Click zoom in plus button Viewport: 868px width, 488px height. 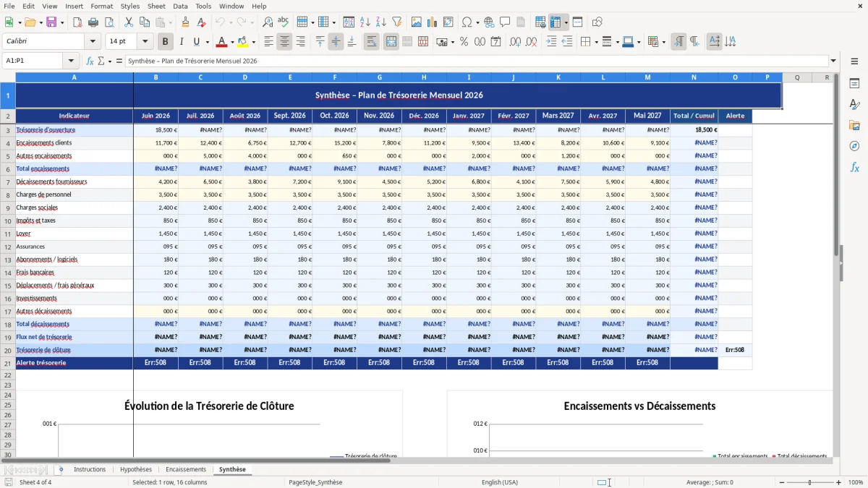[839, 482]
